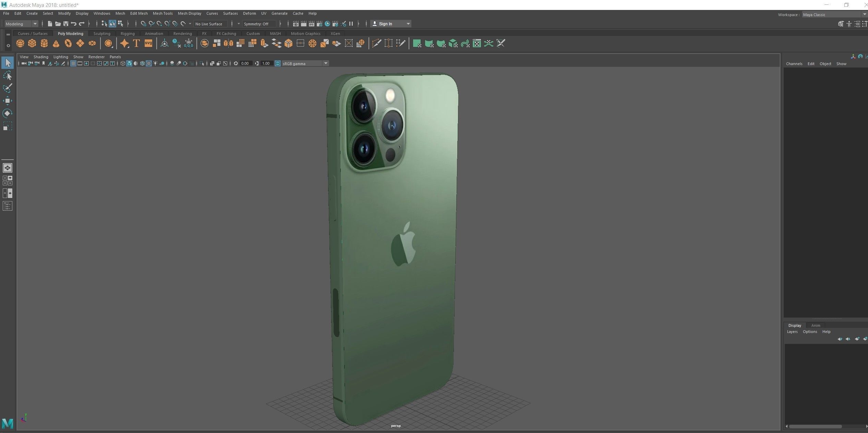Click the Open Scene folder icon
Viewport: 868px width, 433px height.
(58, 24)
